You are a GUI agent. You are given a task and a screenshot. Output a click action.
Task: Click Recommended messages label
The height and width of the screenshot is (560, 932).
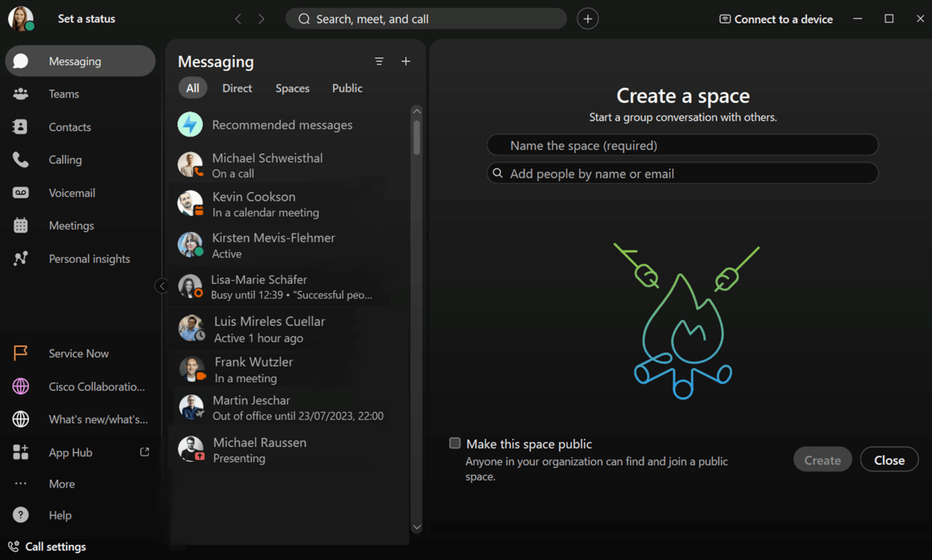(x=282, y=124)
